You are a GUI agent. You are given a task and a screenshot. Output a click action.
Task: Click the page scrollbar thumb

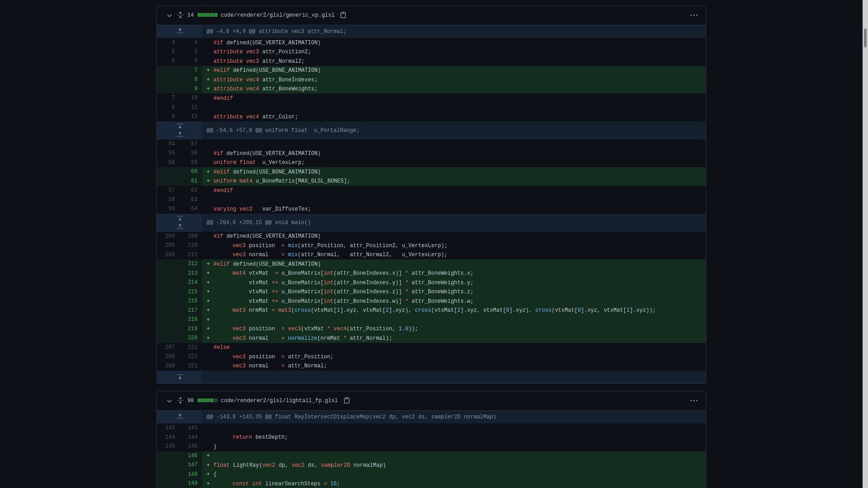coord(865,38)
